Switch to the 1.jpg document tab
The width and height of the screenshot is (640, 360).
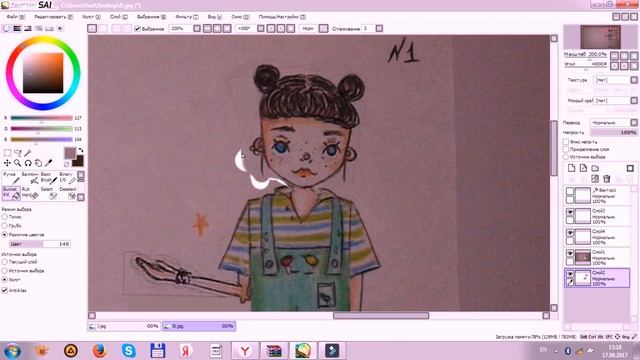(124, 326)
